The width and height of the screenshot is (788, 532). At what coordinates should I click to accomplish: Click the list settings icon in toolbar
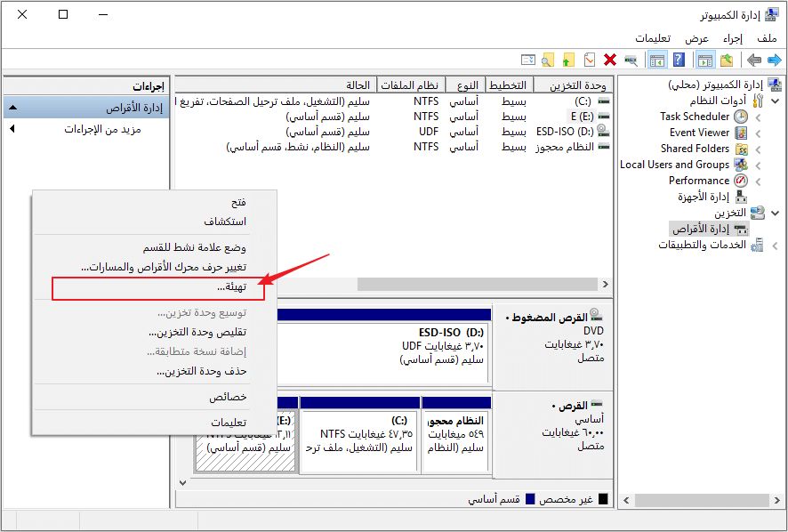[528, 60]
